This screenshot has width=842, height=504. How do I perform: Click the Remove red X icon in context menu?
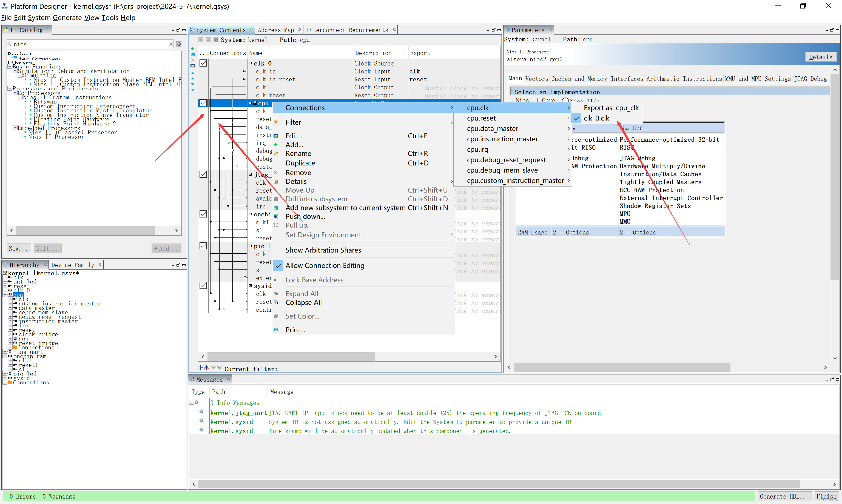point(276,173)
